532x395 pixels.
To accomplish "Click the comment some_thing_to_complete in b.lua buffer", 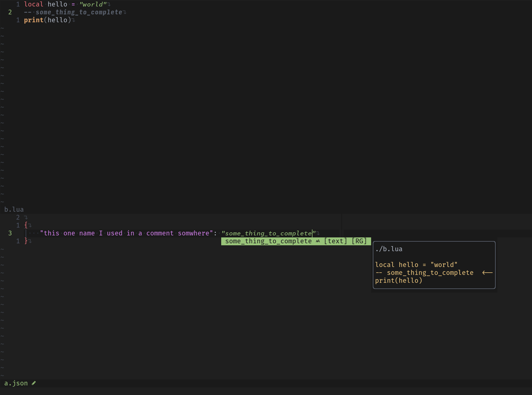I will point(73,12).
